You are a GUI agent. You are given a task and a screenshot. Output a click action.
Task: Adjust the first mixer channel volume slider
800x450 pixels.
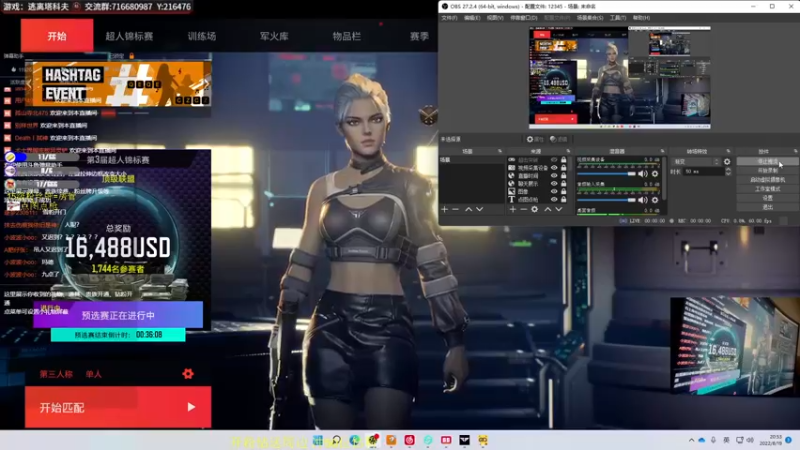pyautogui.click(x=606, y=174)
